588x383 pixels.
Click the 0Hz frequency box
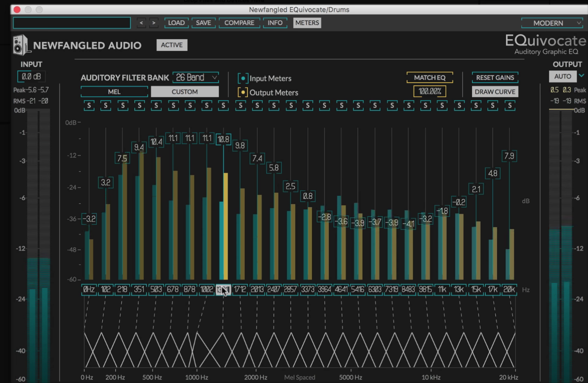(x=89, y=290)
